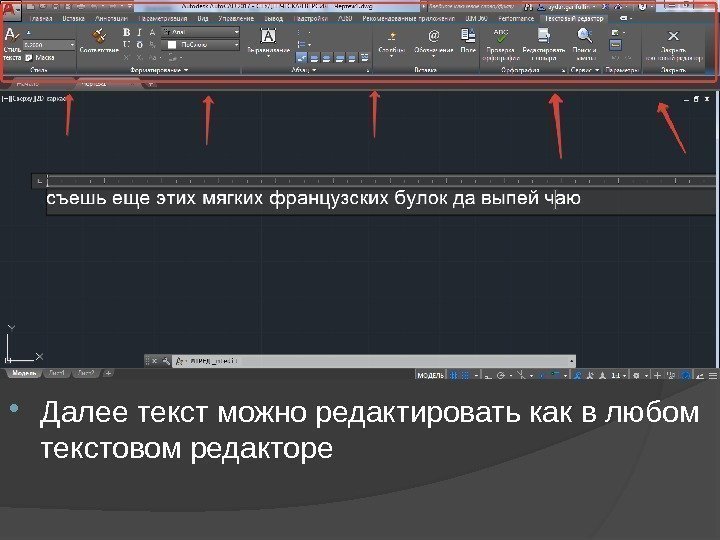Expand the Абзац panel
The image size is (720, 540).
coord(304,70)
